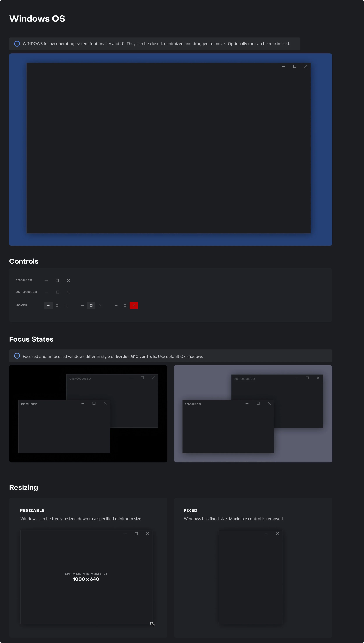364x643 pixels.
Task: Click the minimize dash in the FOCUSED controls row
Action: tap(46, 280)
